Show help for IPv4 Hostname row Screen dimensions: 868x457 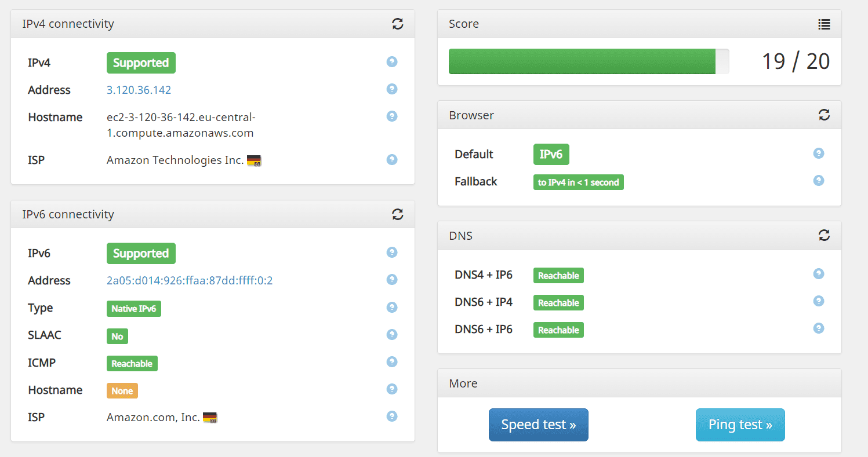pos(392,116)
